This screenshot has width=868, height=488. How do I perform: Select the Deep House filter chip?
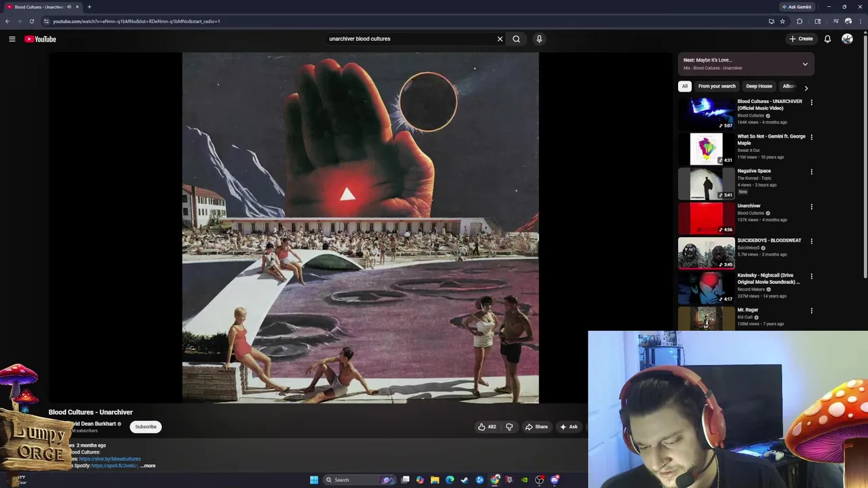click(759, 86)
